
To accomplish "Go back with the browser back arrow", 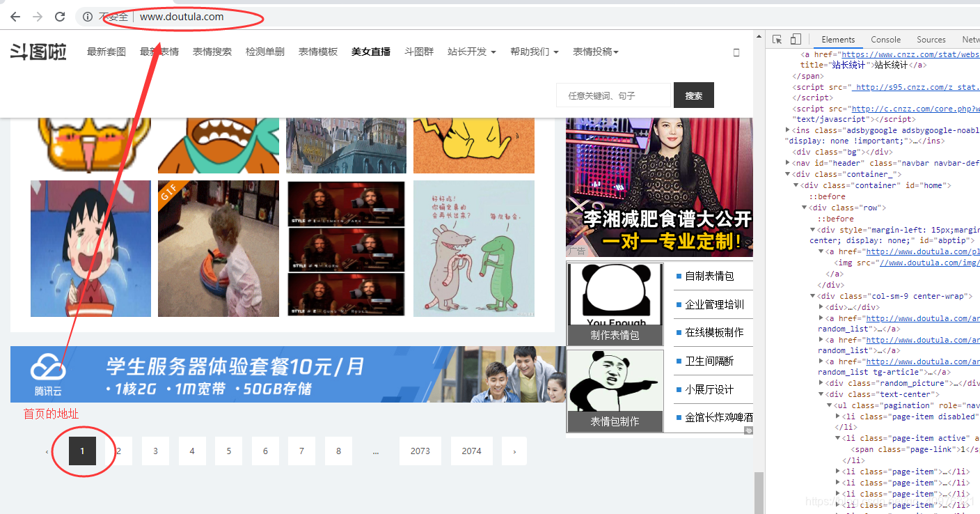I will click(15, 17).
